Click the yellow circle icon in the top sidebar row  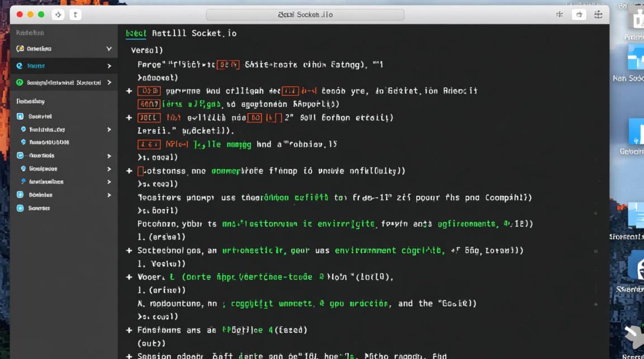[x=20, y=49]
